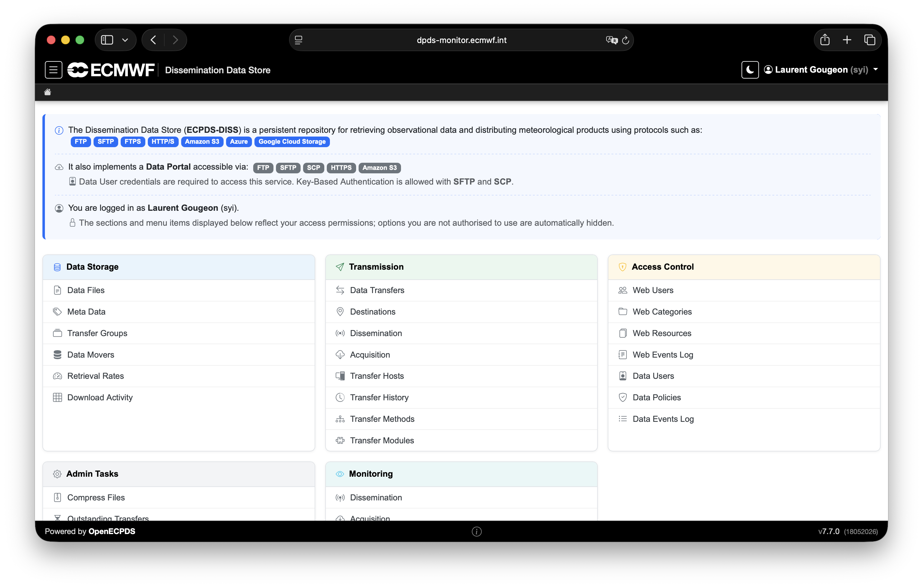Viewport: 923px width, 588px height.
Task: Click the Safari address bar dpds-monitor.ecmwf.int
Action: (x=461, y=40)
